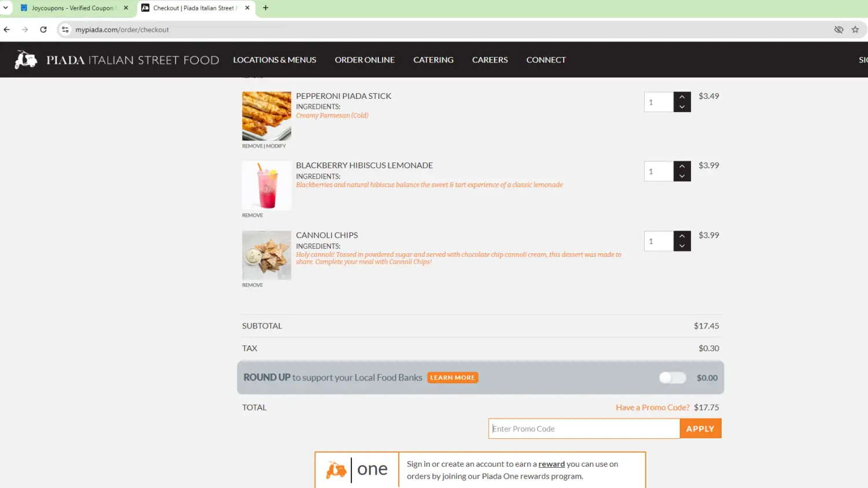Screen dimensions: 868x488
Task: Increase Pepperoni Piada Stick quantity
Action: 682,97
